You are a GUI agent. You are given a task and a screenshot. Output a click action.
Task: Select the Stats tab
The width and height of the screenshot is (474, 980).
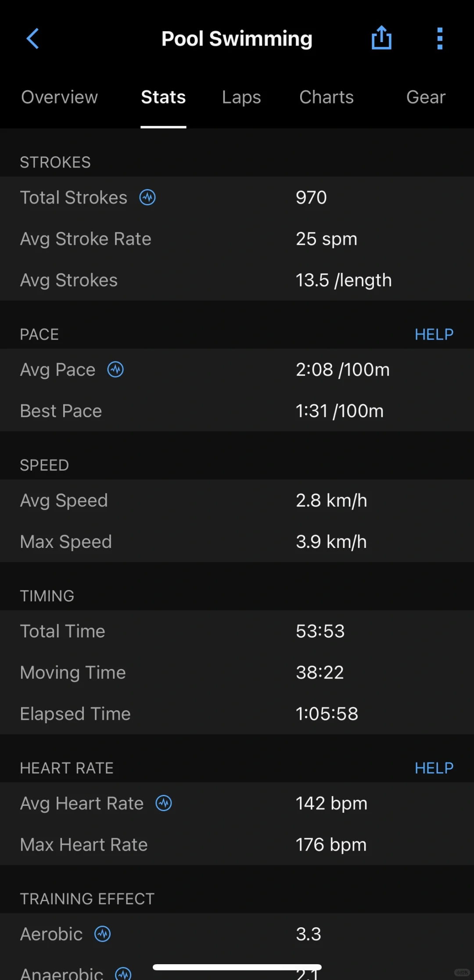163,97
